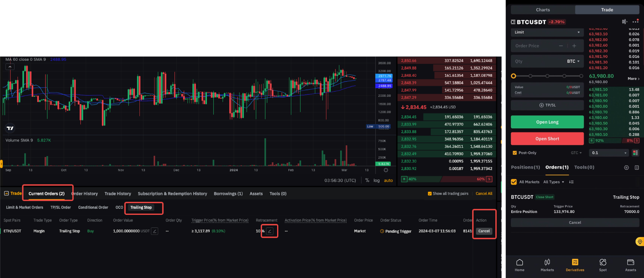
Task: Open the GTC time-in-force dropdown
Action: [576, 153]
